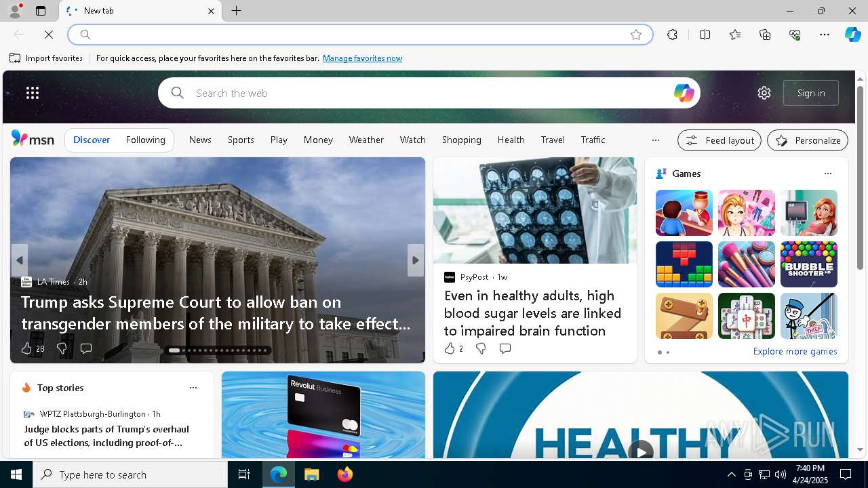Screen dimensions: 868x488
Task: Click Explore more games link
Action: tap(795, 352)
